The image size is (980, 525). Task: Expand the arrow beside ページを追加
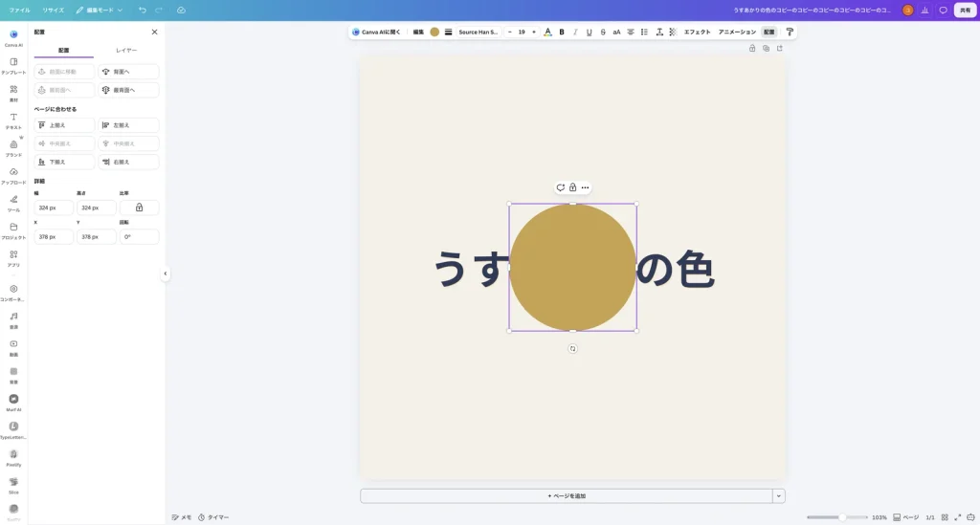tap(778, 495)
